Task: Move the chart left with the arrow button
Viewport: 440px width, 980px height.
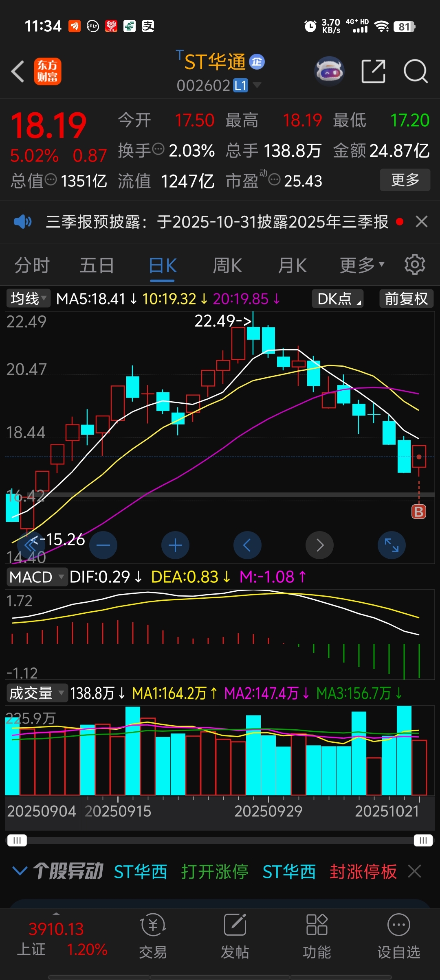Action: [x=247, y=545]
